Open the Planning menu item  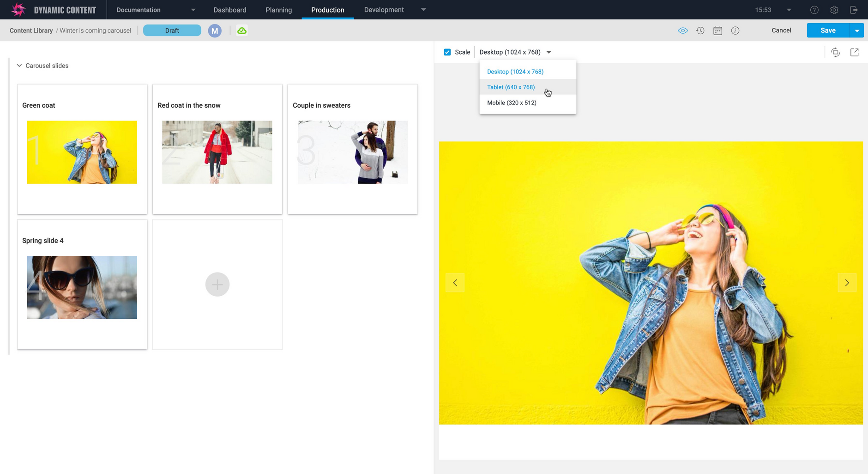(x=278, y=9)
